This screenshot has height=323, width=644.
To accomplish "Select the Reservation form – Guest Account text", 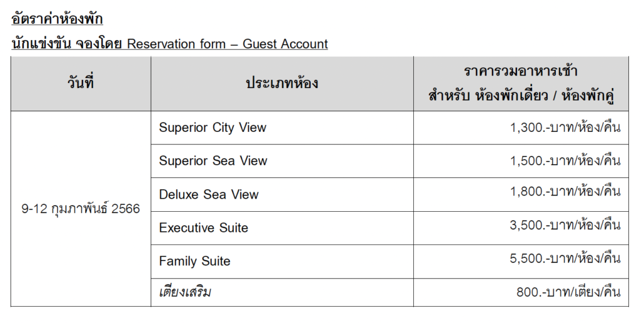I will pyautogui.click(x=227, y=44).
